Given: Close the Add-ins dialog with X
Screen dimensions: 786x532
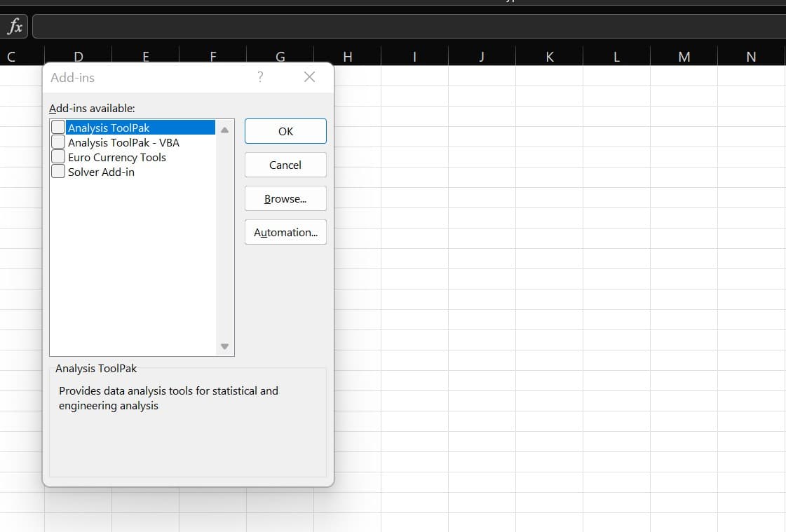Looking at the screenshot, I should coord(309,77).
